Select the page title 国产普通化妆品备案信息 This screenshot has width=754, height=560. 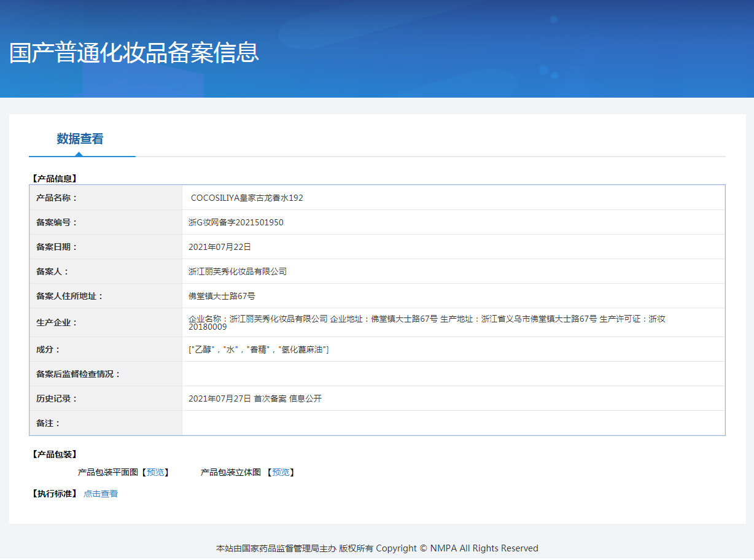134,52
